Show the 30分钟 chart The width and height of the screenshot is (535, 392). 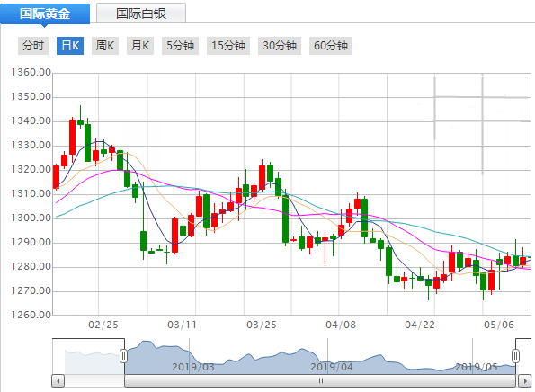point(280,45)
